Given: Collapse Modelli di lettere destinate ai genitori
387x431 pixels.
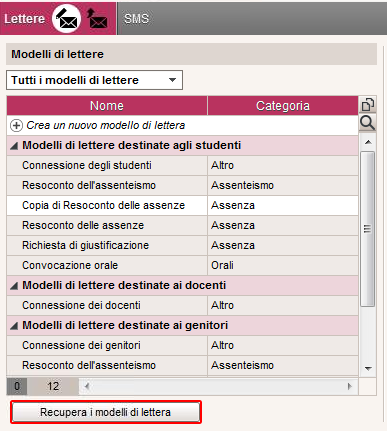Looking at the screenshot, I should [x=14, y=326].
